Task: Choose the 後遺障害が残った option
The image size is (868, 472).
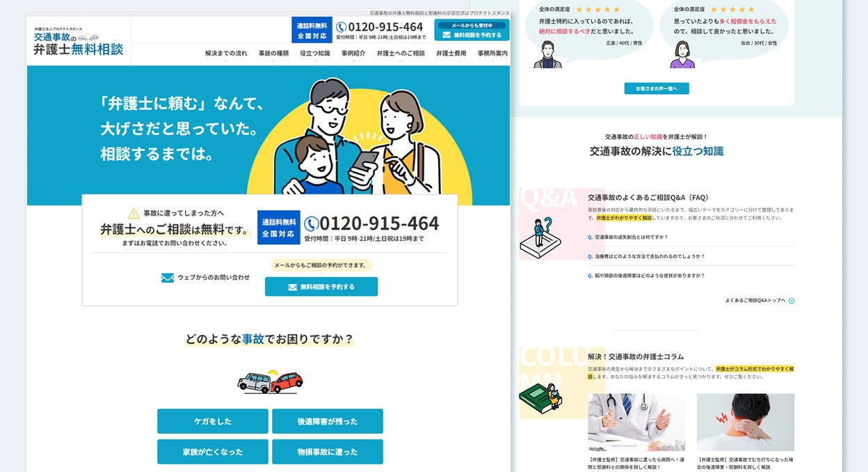Action: pyautogui.click(x=328, y=421)
